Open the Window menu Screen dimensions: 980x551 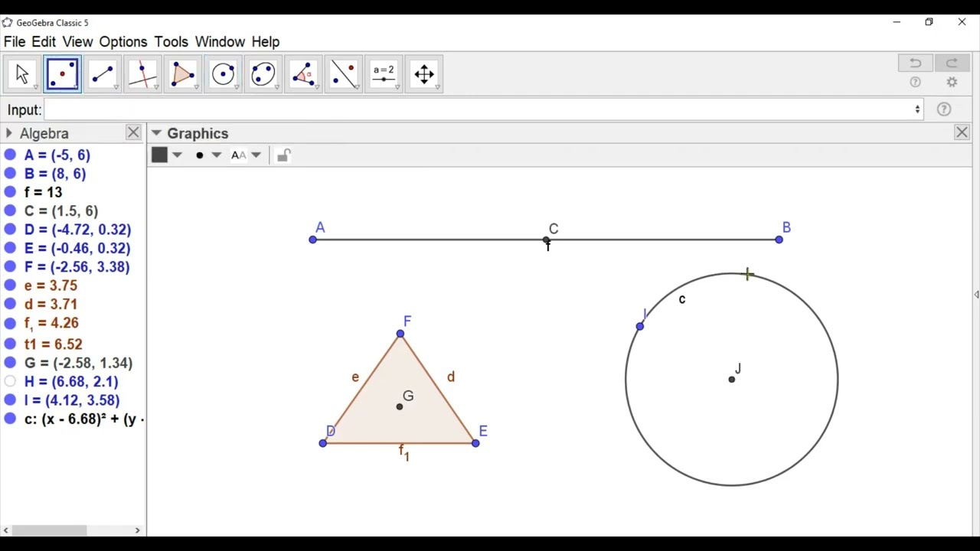point(220,41)
